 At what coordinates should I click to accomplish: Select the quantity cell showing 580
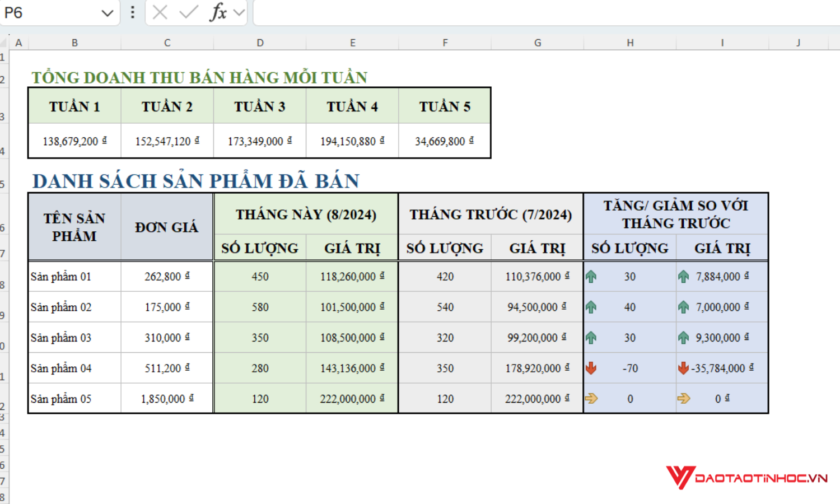coord(260,307)
